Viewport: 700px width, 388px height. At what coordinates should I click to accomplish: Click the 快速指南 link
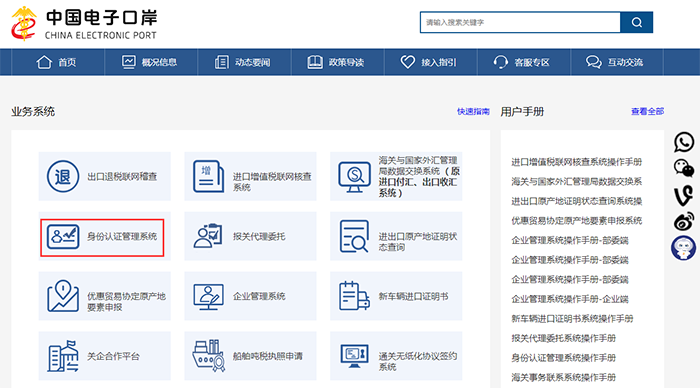473,111
